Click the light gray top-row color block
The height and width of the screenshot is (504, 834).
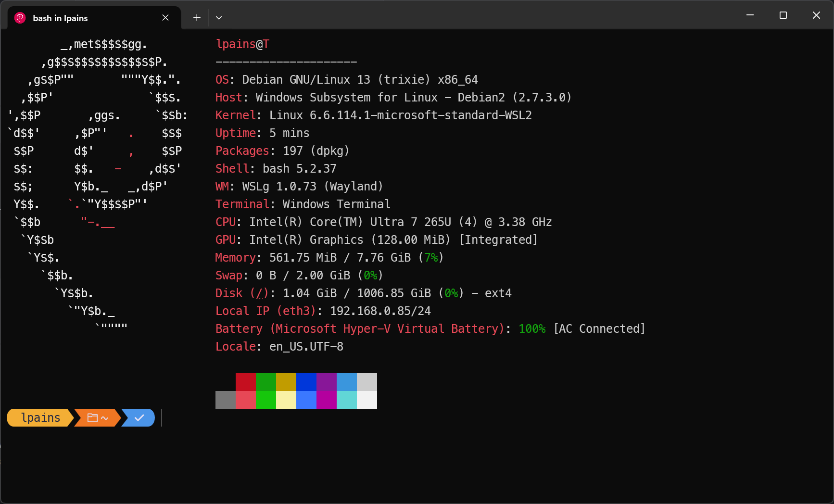coord(367,382)
